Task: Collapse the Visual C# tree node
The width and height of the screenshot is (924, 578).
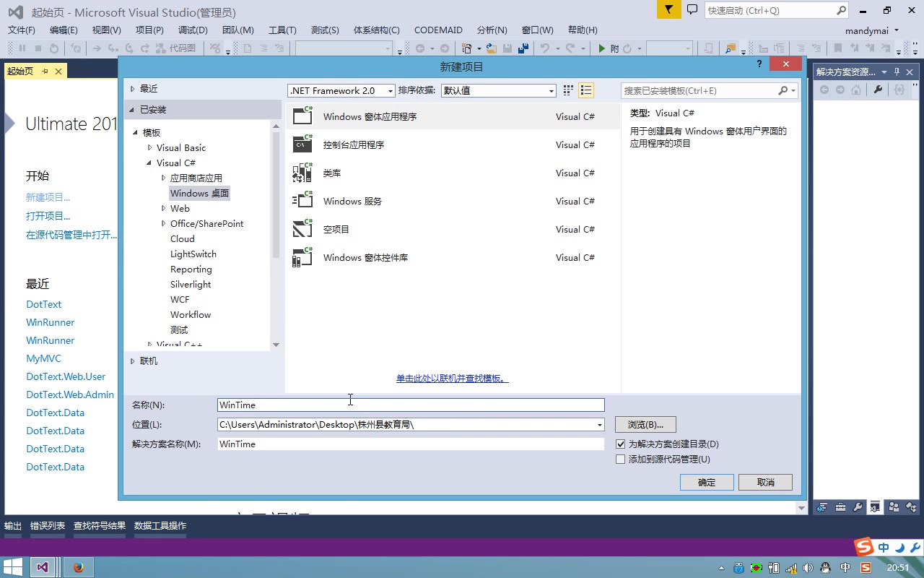Action: click(149, 163)
